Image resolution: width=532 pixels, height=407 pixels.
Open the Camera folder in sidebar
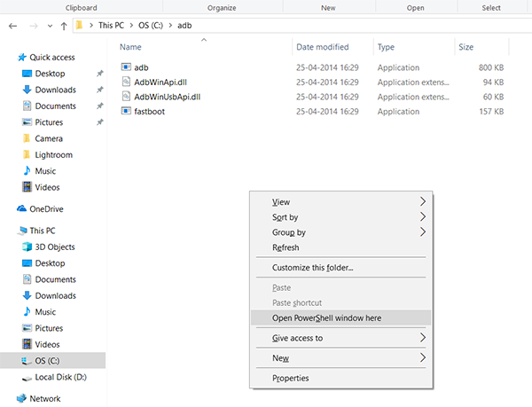coord(49,138)
